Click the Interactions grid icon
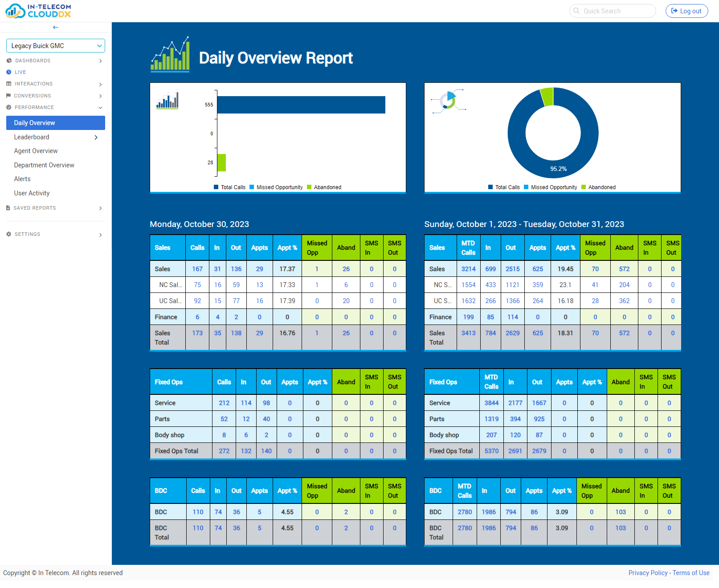Image resolution: width=719 pixels, height=588 pixels. coord(8,84)
